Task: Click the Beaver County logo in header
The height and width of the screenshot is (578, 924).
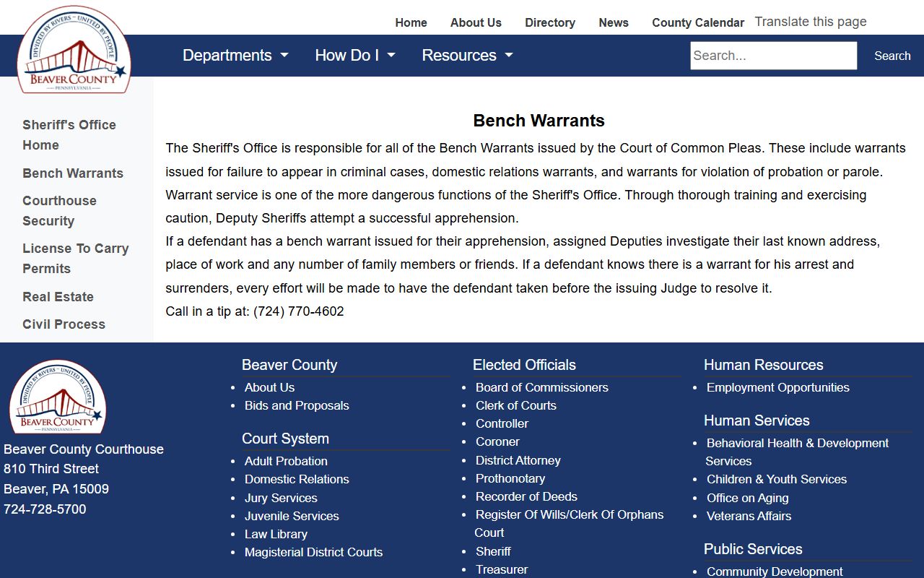Action: pyautogui.click(x=74, y=49)
